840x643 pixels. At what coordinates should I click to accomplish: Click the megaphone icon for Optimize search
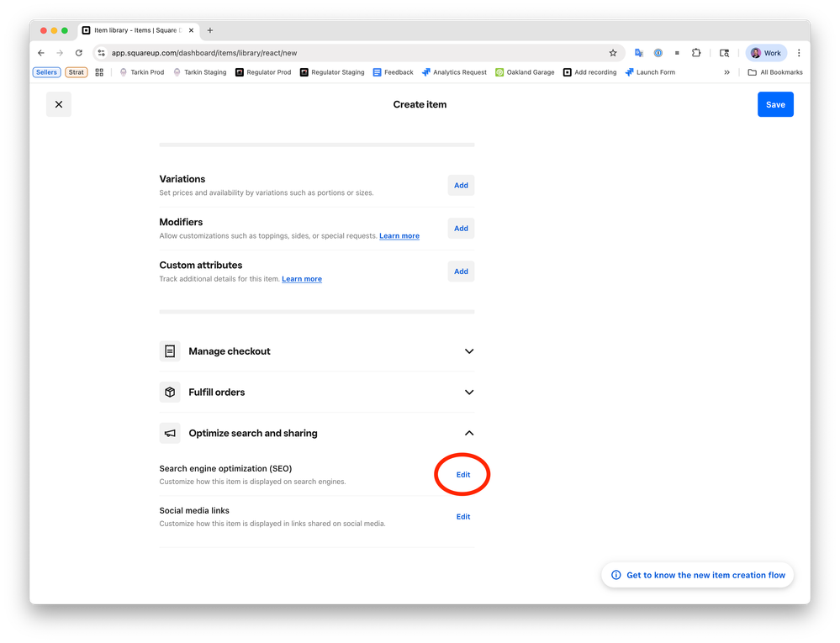point(170,434)
